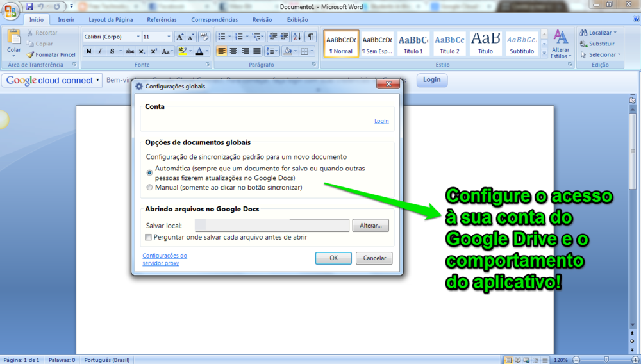Viewport: 641px width, 364px height.
Task: Toggle bold formatting in the Fonte group
Action: pos(89,51)
